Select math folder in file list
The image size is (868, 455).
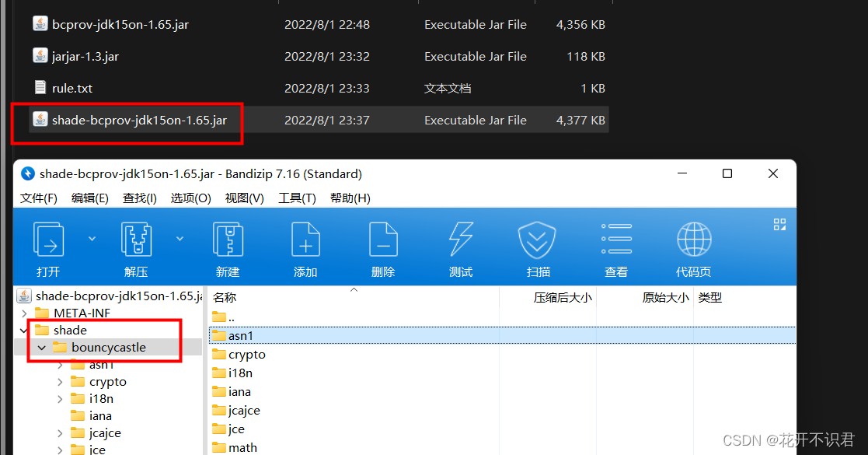(x=235, y=448)
